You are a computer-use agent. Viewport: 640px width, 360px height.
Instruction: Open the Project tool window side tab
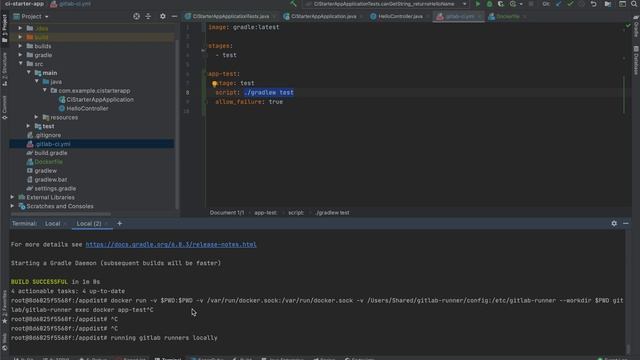click(4, 28)
